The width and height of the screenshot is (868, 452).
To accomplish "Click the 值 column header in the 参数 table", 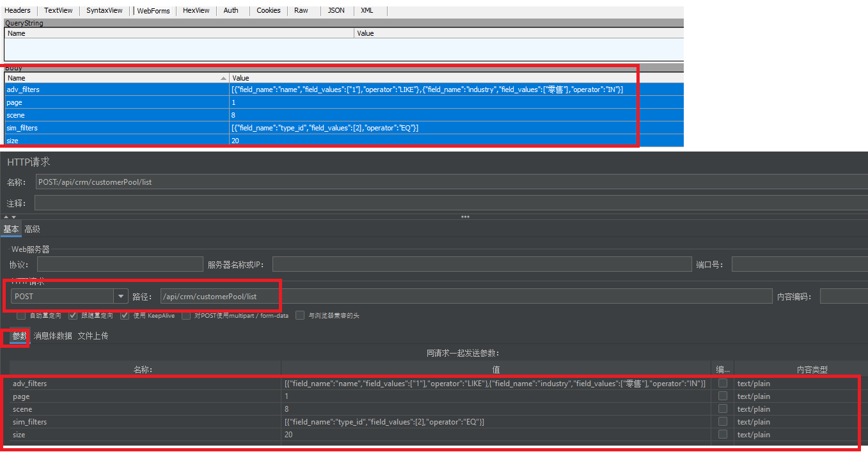I will click(496, 369).
